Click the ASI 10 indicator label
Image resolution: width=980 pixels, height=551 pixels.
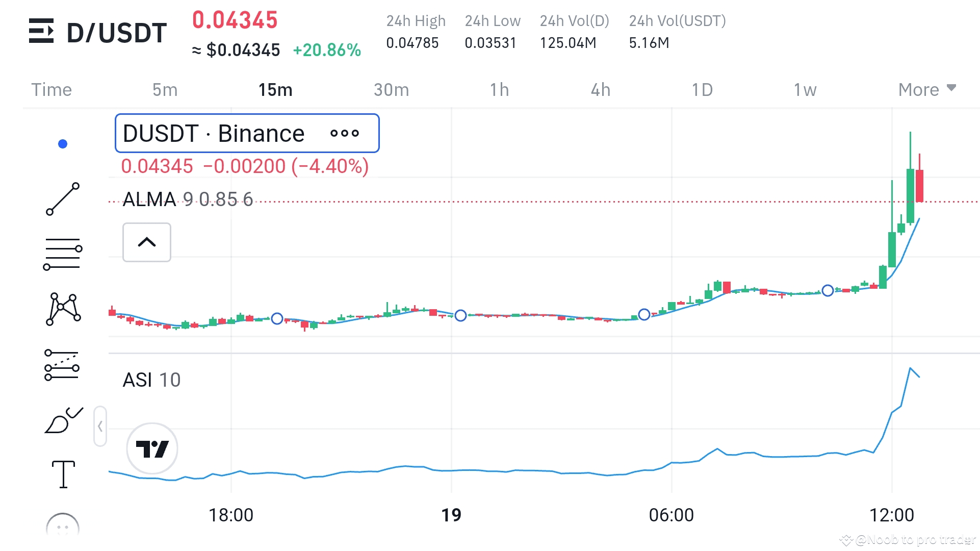pos(151,380)
